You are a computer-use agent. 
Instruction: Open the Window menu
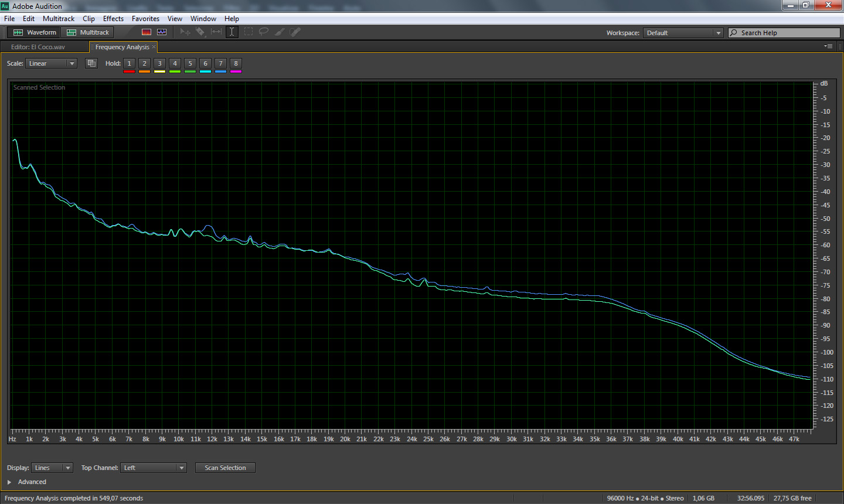coord(203,19)
